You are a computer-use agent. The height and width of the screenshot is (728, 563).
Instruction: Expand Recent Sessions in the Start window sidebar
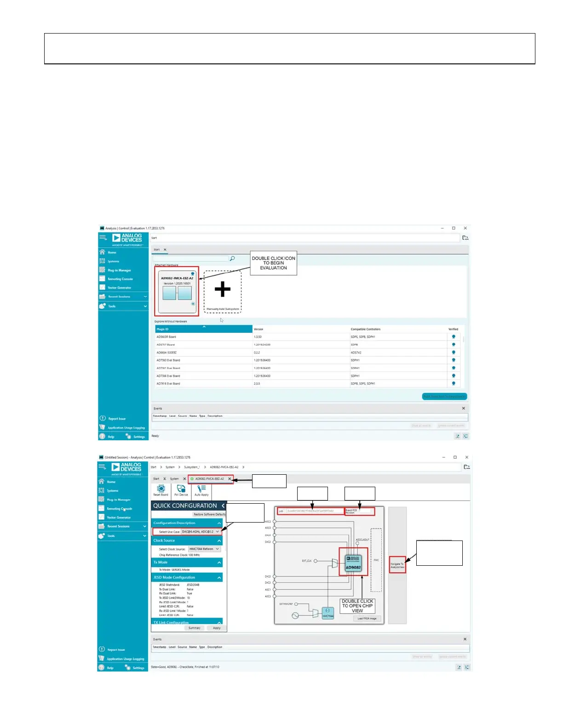tap(123, 296)
